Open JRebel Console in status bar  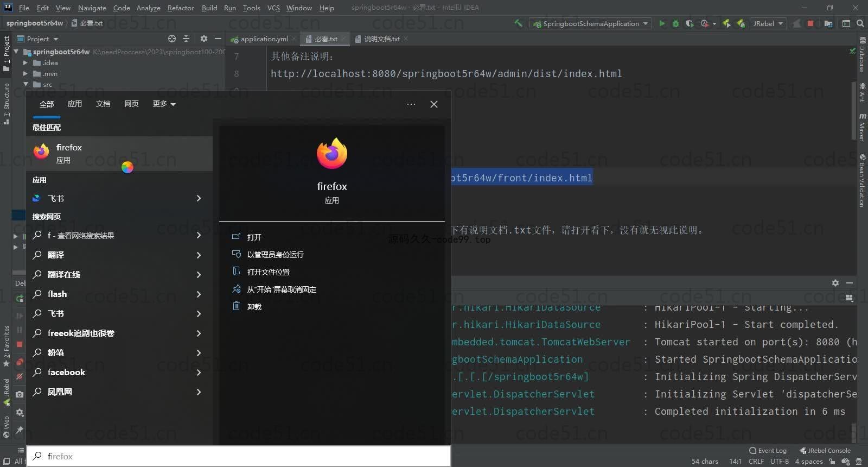825,451
